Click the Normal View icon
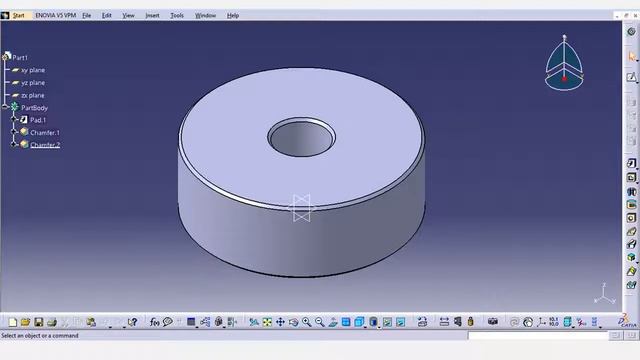Viewport: 640px width, 360px height. [x=333, y=322]
